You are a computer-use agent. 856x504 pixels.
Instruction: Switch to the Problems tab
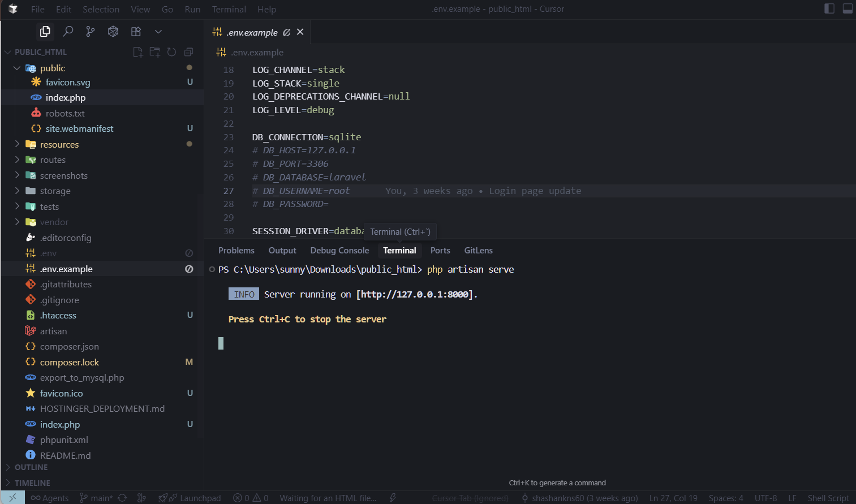click(236, 250)
